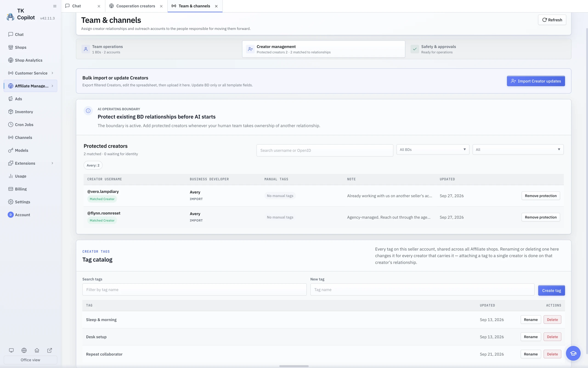View the Usage page
588x368 pixels.
(30, 176)
